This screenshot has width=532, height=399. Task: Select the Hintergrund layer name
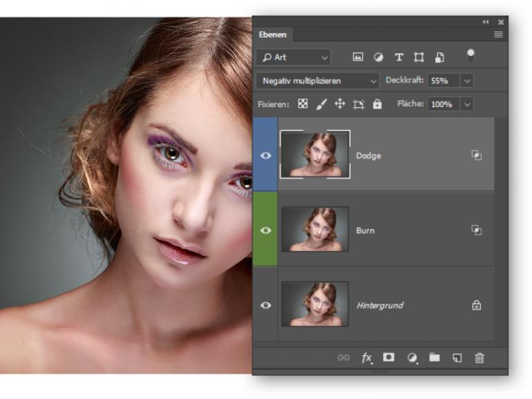coord(380,305)
